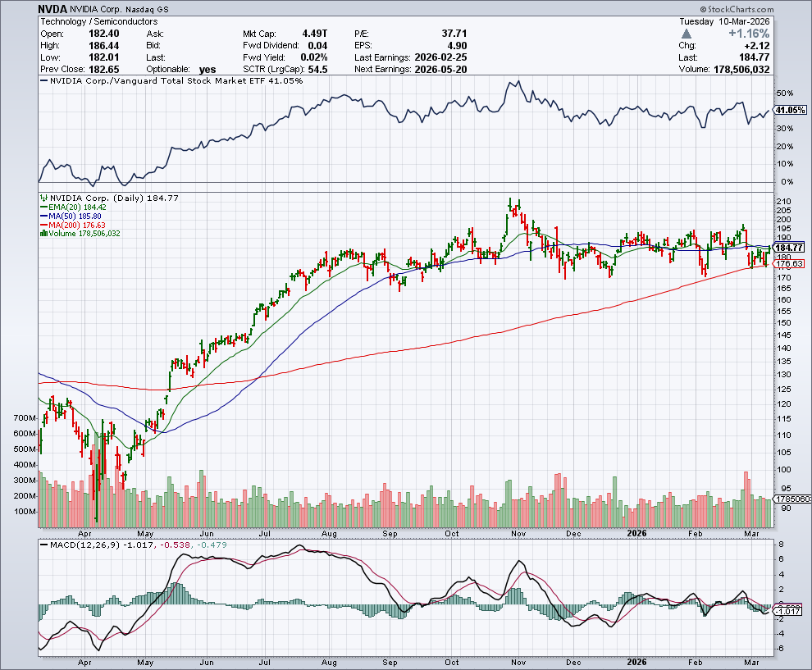Click the 'MA(200) 176.63' legend text

click(78, 225)
